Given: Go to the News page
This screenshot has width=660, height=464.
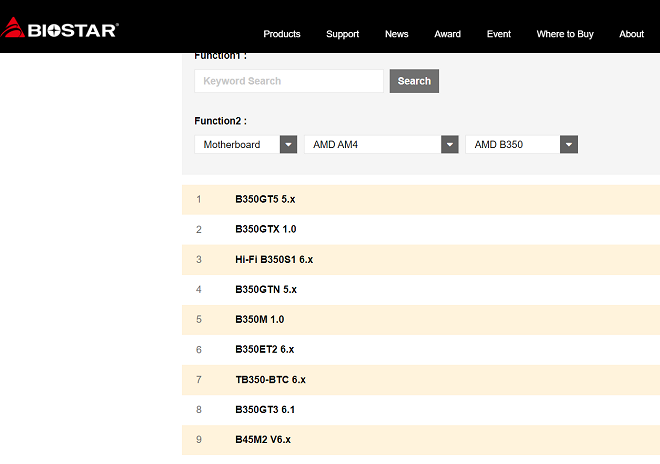Looking at the screenshot, I should pos(396,34).
